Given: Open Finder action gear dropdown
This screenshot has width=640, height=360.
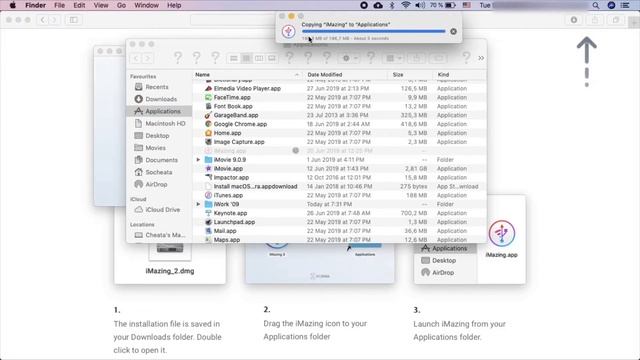Looking at the screenshot, I should click(x=349, y=58).
